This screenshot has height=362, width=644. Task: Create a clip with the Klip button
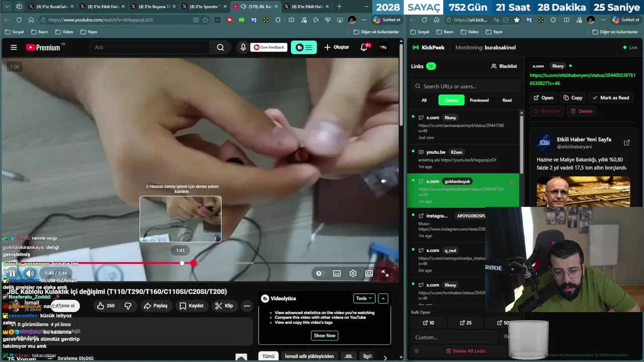tap(224, 306)
